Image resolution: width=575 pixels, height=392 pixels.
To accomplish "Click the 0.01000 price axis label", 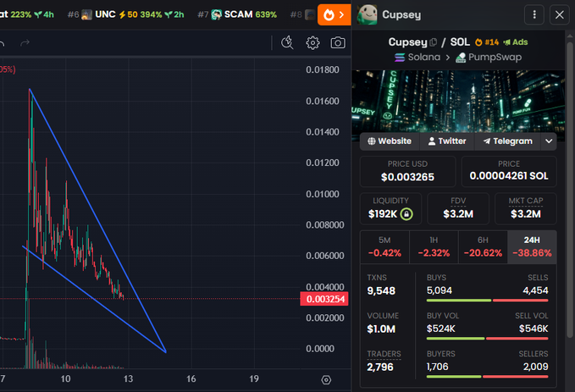I will (323, 194).
